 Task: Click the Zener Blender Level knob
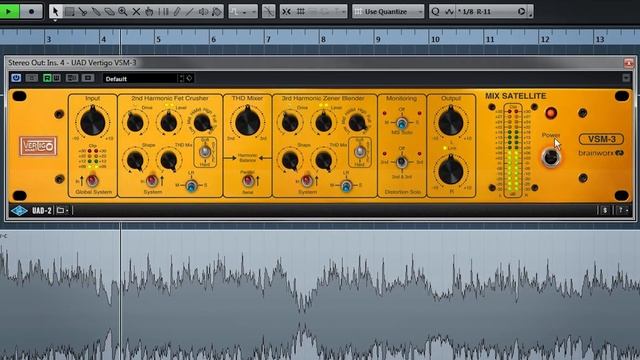(x=324, y=122)
